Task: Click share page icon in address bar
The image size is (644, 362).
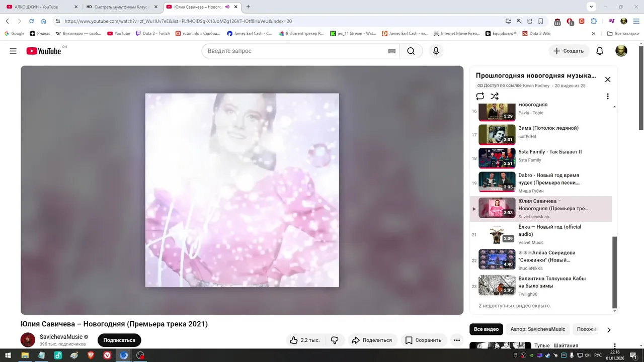Action: tap(530, 21)
